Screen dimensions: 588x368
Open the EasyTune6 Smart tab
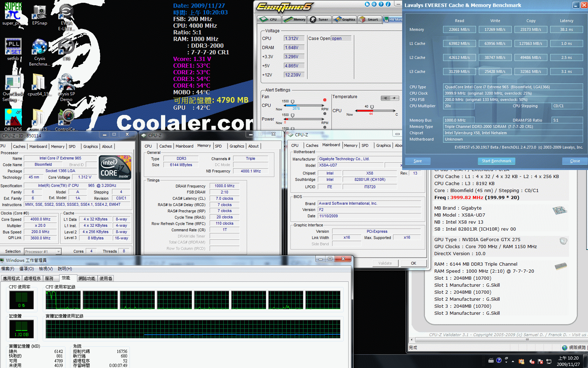pos(369,19)
